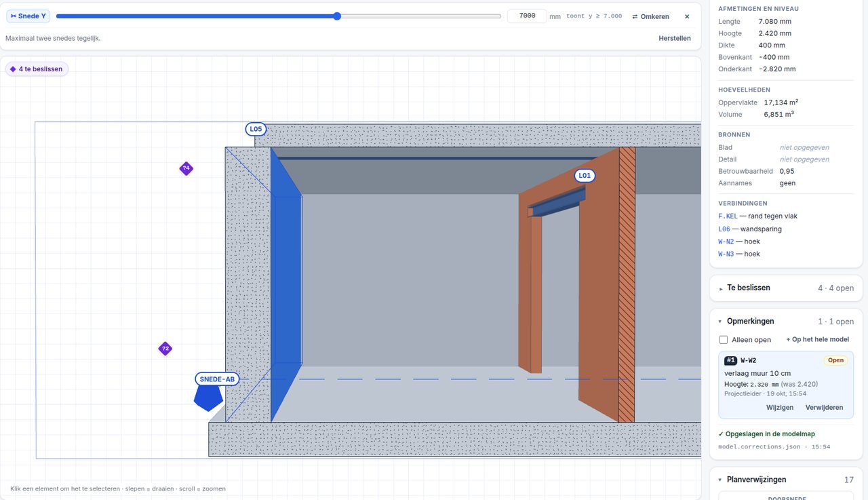Click the Herstellen button

click(675, 38)
